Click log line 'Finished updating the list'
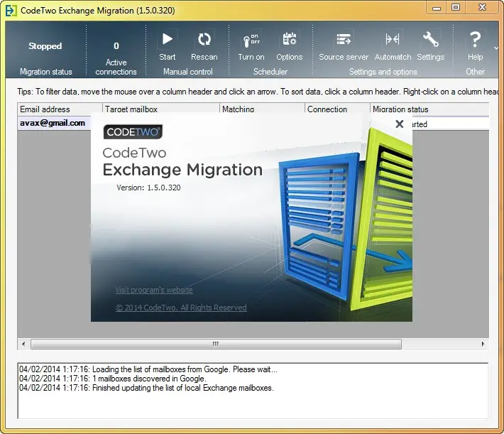 pyautogui.click(x=146, y=388)
